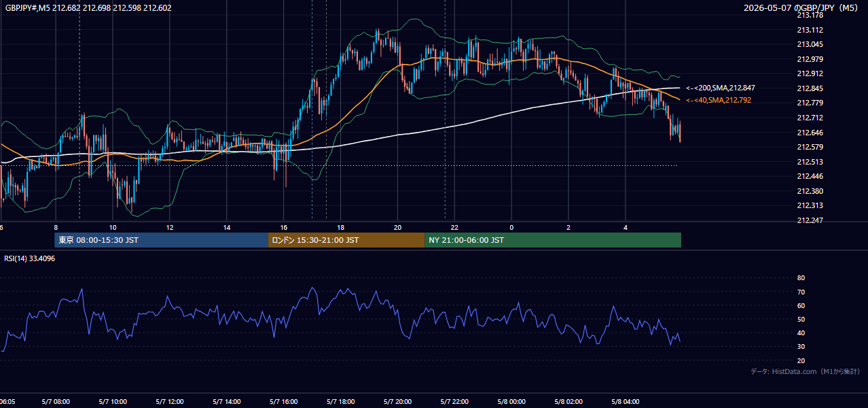Click the HistData.com data source credit
The height and width of the screenshot is (408, 868).
click(805, 371)
